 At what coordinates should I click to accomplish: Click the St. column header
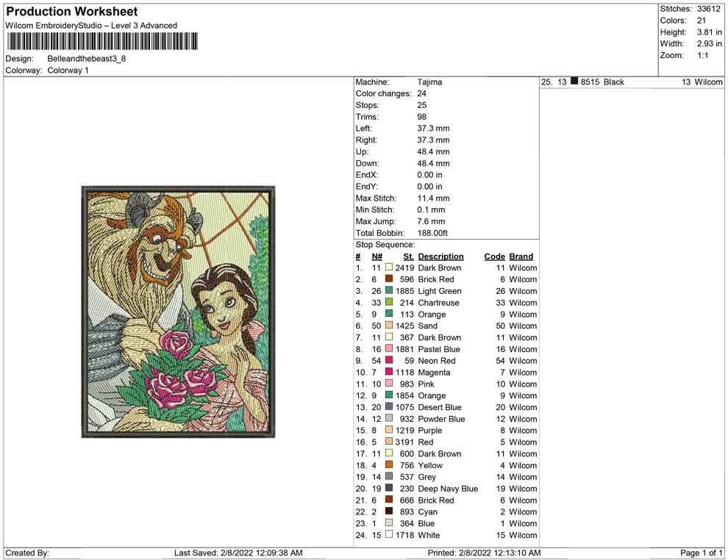point(408,256)
